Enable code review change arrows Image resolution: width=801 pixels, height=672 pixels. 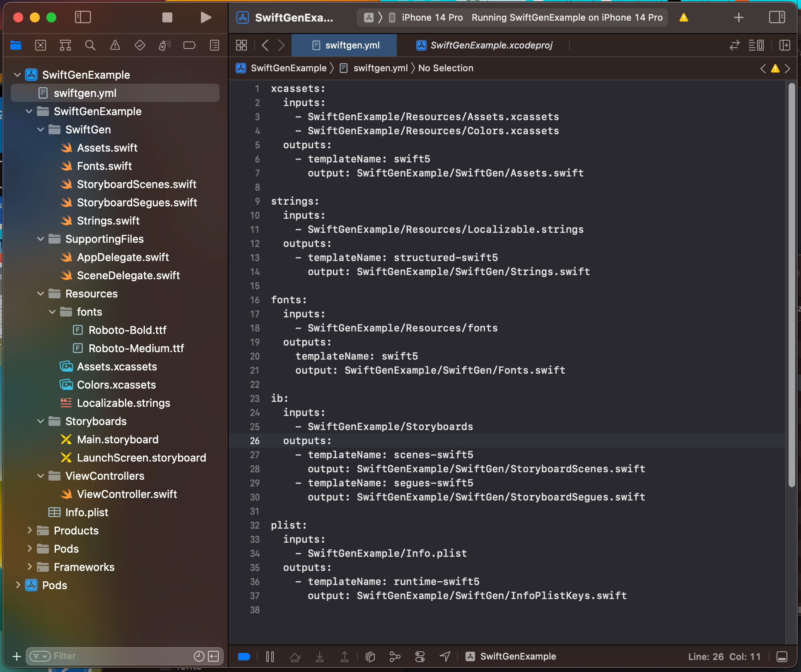734,45
